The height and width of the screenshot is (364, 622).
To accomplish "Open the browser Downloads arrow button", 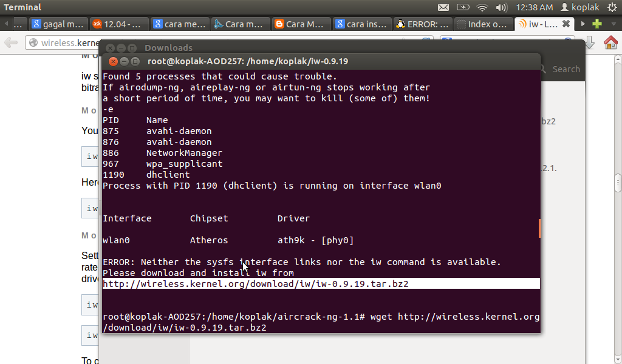I will point(590,43).
